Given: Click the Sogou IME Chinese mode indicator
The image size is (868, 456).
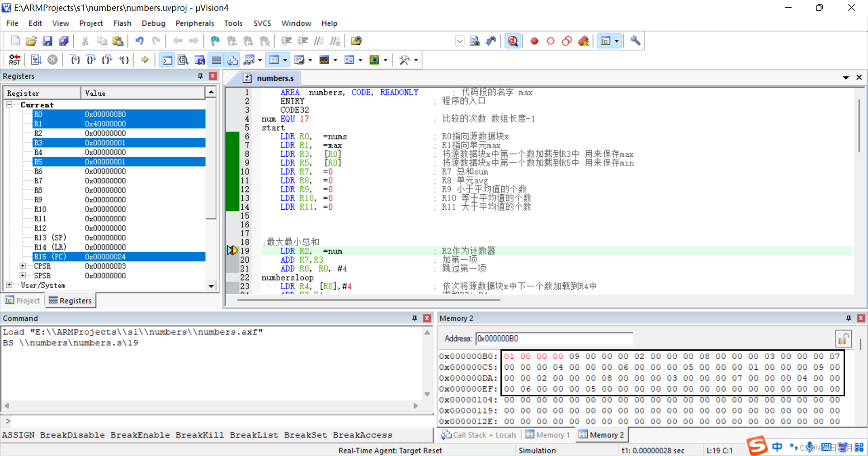Looking at the screenshot, I should click(777, 447).
